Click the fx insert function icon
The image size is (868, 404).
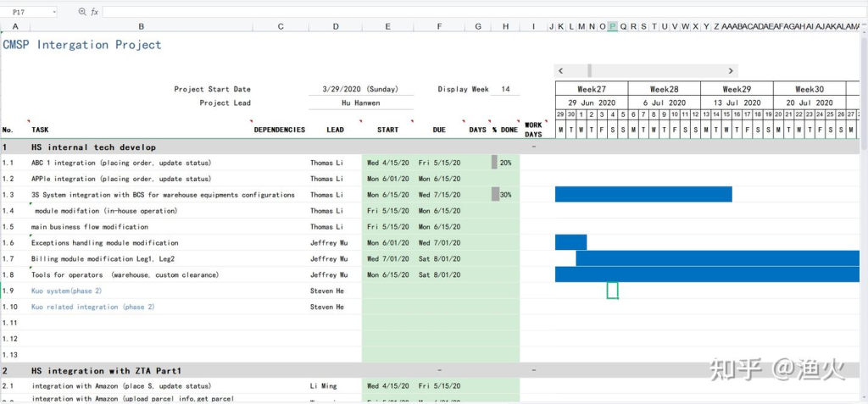pos(94,12)
